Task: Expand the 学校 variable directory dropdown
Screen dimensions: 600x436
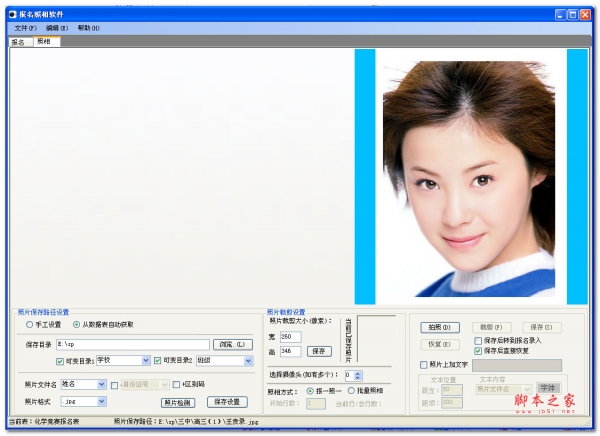Action: (145, 360)
